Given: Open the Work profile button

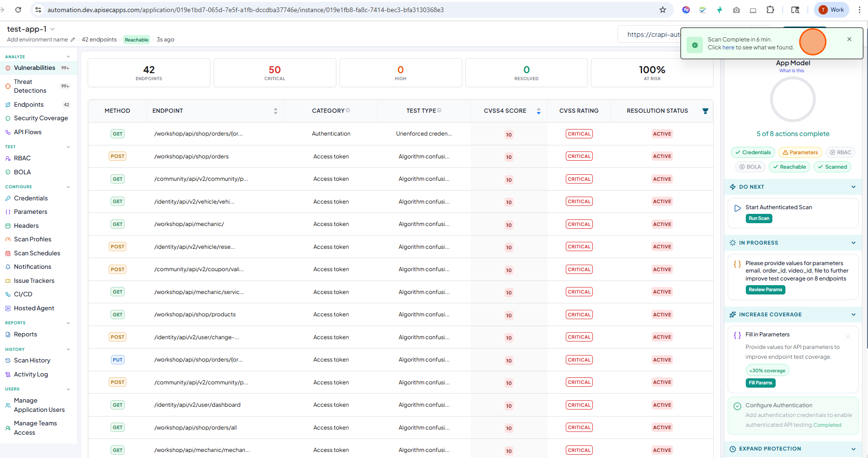Looking at the screenshot, I should pos(832,10).
